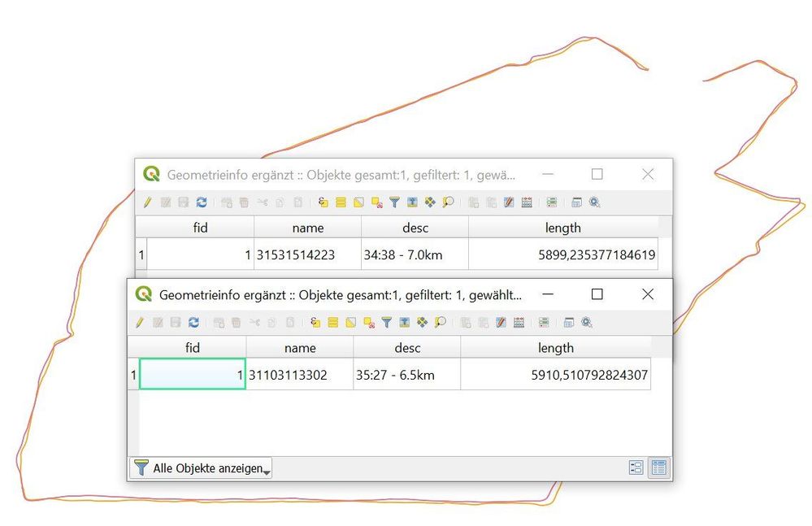
Task: Sort by 'name' column header in back table
Action: [x=307, y=228]
